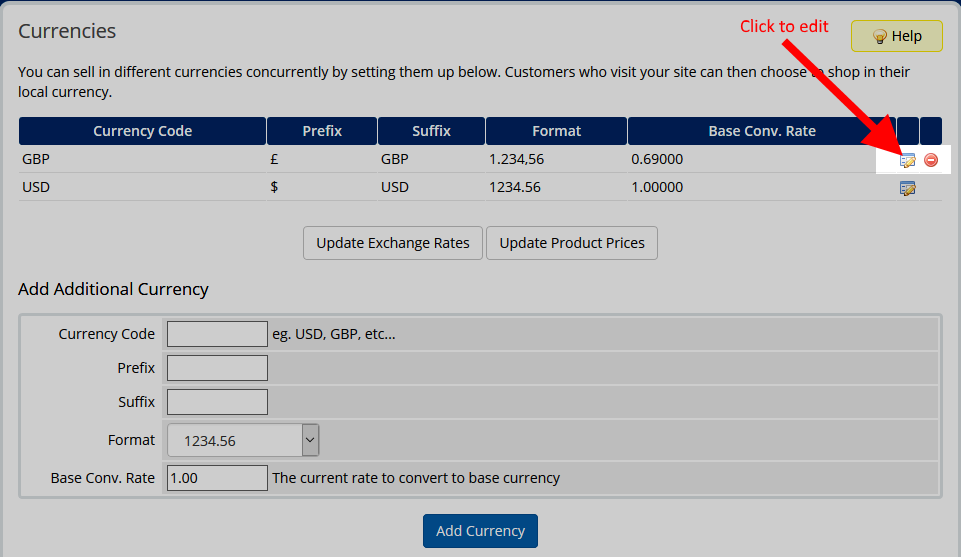Click the Currency Code column header
The image size is (961, 557).
pyautogui.click(x=142, y=131)
